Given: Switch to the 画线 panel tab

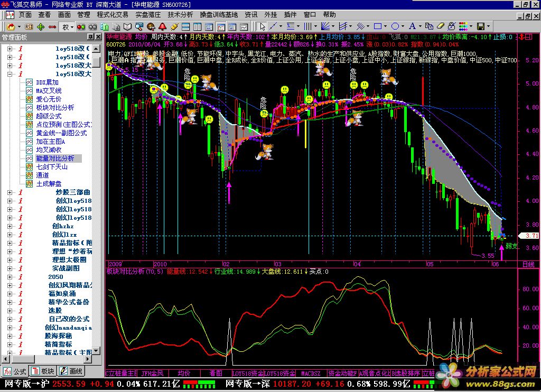Looking at the screenshot, I should coord(71,371).
